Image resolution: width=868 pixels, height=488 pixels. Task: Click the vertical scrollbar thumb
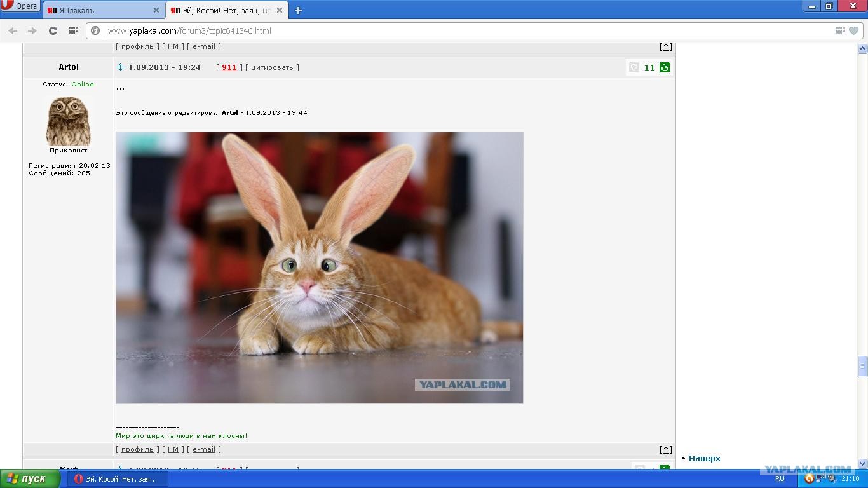(x=862, y=367)
